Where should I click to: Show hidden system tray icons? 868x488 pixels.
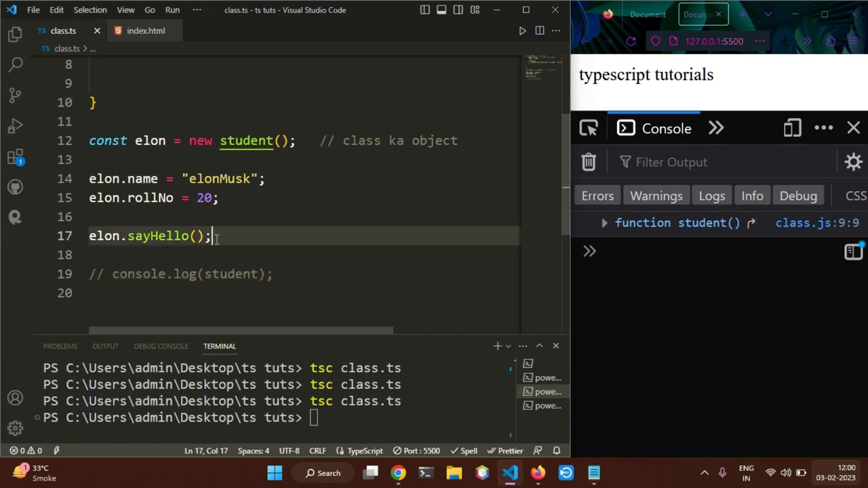click(704, 473)
